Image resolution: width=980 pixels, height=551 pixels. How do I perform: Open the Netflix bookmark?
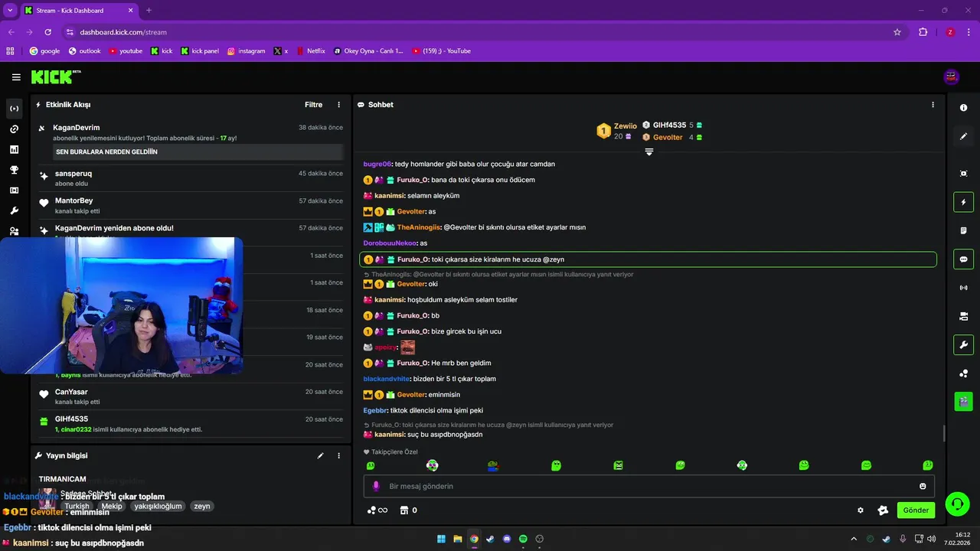pos(310,51)
